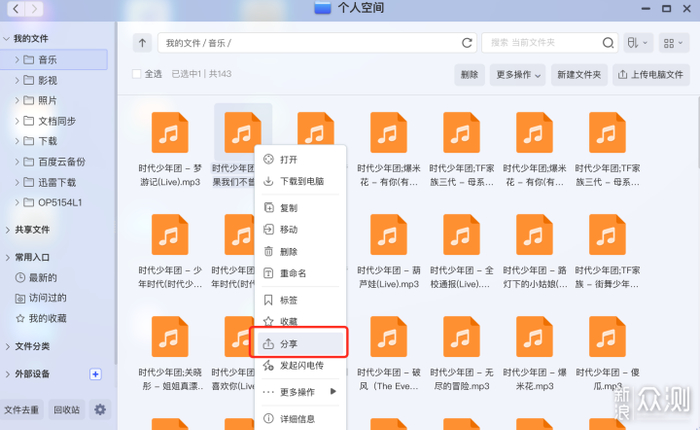Image resolution: width=700 pixels, height=430 pixels.
Task: Open the sort order dropdown
Action: pyautogui.click(x=638, y=43)
